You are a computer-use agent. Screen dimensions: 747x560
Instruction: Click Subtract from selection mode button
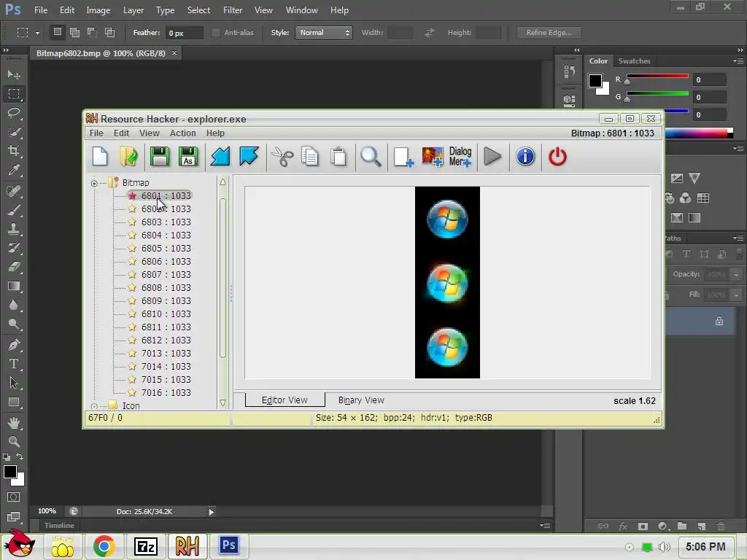coord(92,32)
